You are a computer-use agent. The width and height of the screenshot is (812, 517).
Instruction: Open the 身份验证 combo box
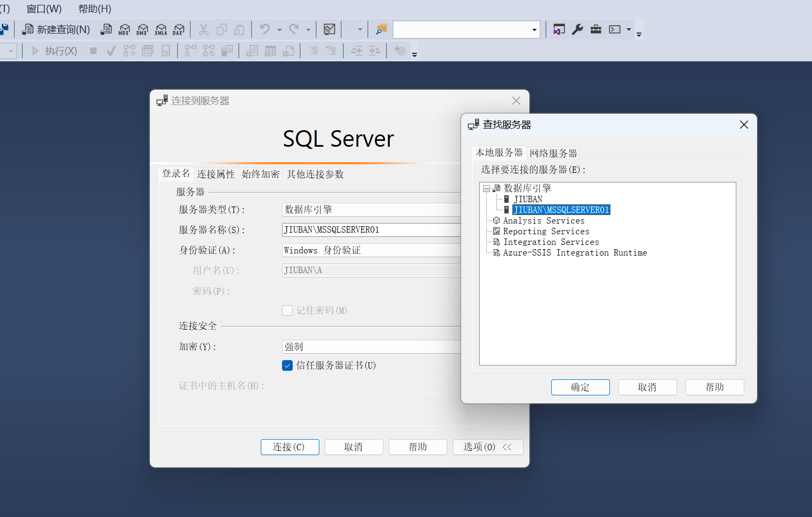coord(371,250)
